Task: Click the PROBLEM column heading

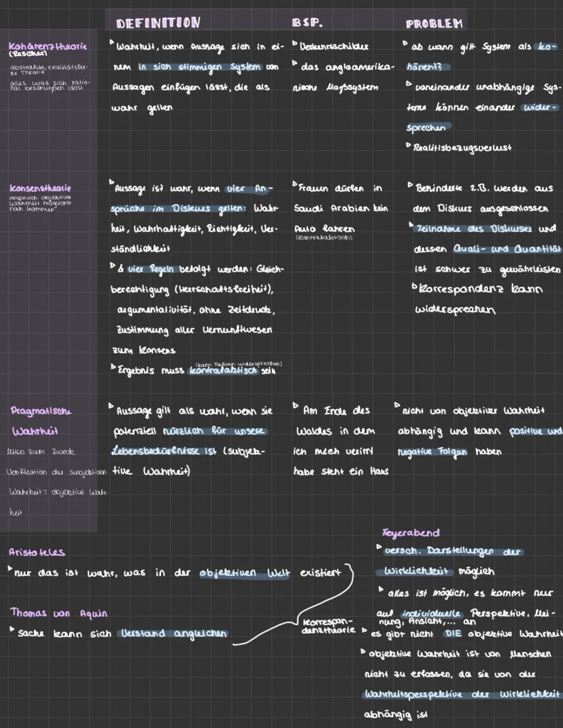Action: [434, 24]
